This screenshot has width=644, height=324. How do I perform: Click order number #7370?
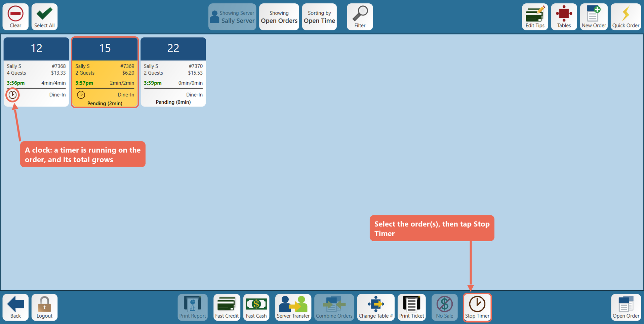point(196,66)
